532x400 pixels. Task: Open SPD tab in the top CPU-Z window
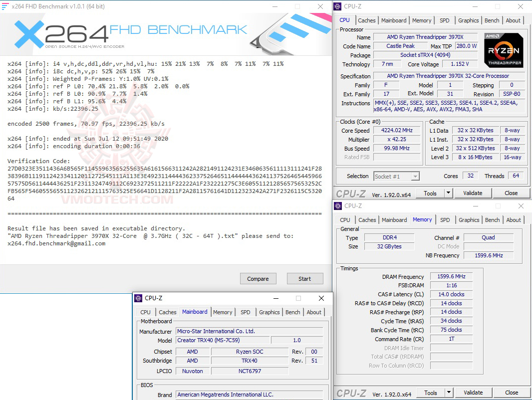coord(445,20)
